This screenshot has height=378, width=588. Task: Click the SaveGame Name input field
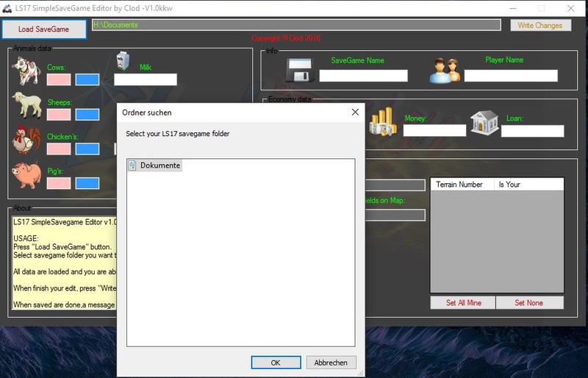tap(363, 76)
